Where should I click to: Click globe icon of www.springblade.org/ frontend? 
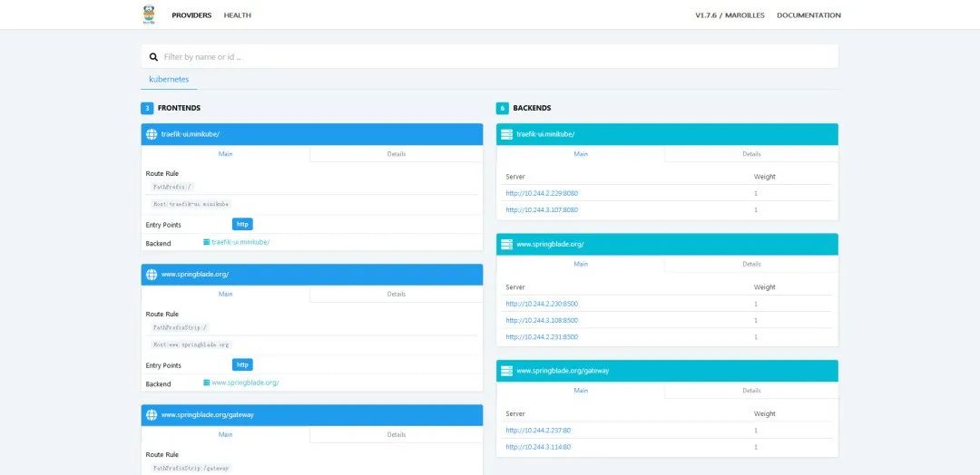point(152,275)
